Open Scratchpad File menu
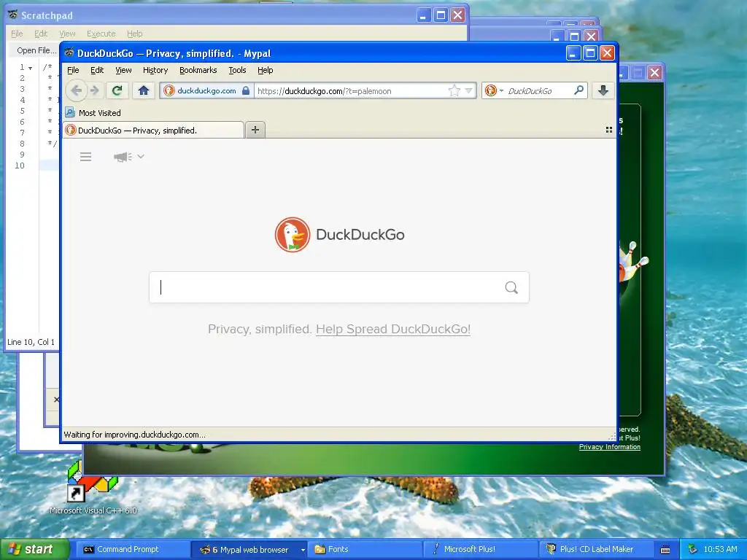This screenshot has width=747, height=560. pyautogui.click(x=17, y=34)
